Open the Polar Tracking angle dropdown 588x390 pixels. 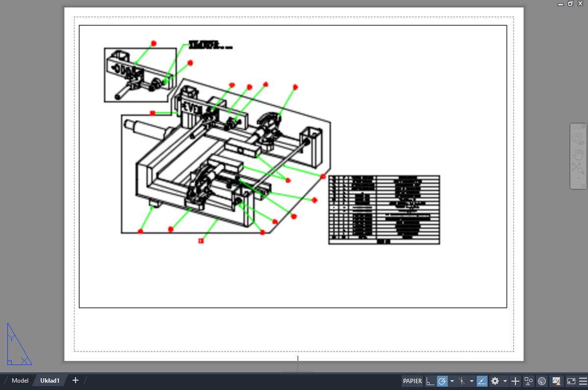452,381
